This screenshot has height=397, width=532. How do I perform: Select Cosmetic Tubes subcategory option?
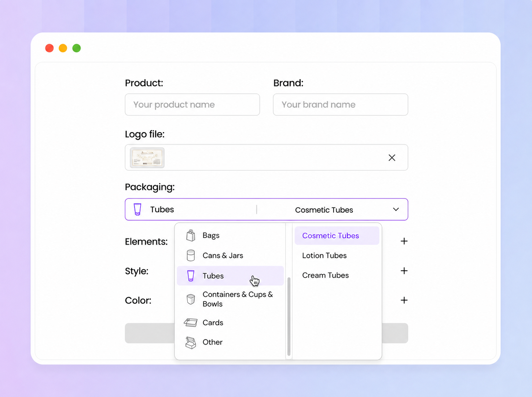(x=337, y=235)
